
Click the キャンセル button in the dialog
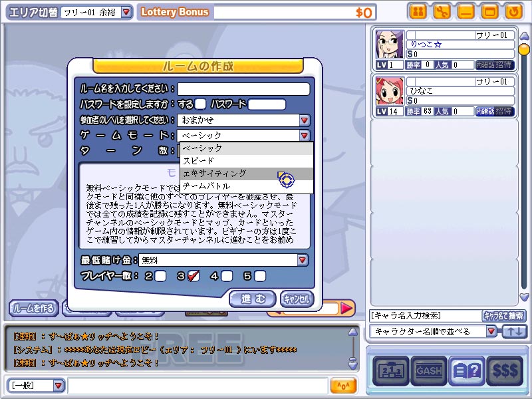[297, 299]
